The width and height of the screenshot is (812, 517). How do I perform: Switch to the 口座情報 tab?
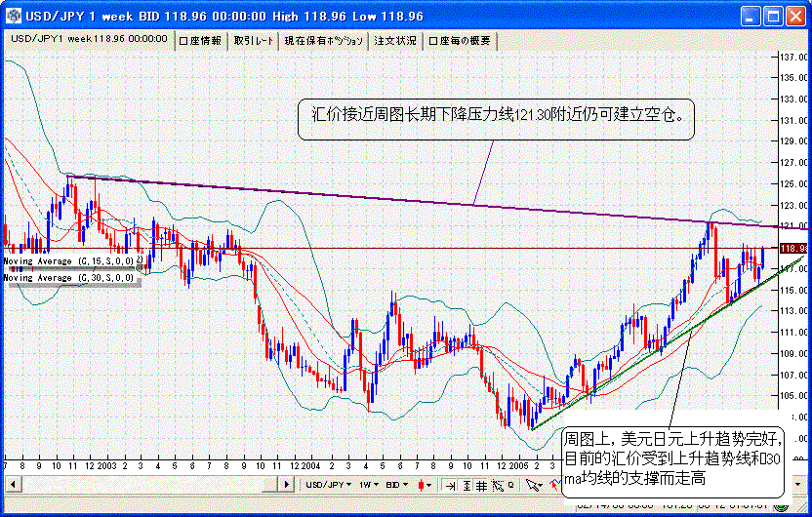200,41
